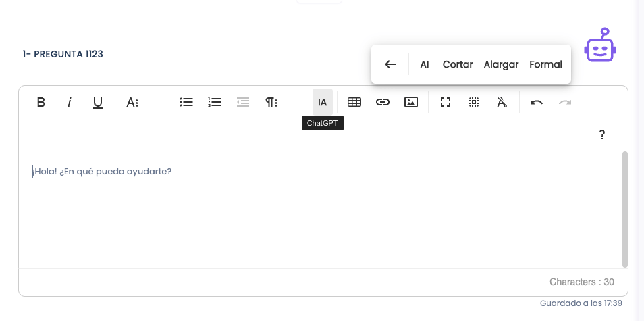
Task: Choose Alargar in the AI popup
Action: (x=501, y=64)
